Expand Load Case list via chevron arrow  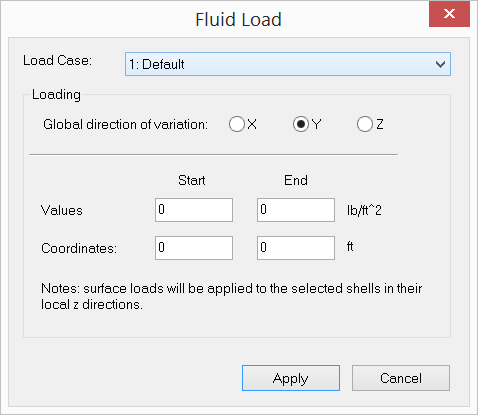coord(440,64)
